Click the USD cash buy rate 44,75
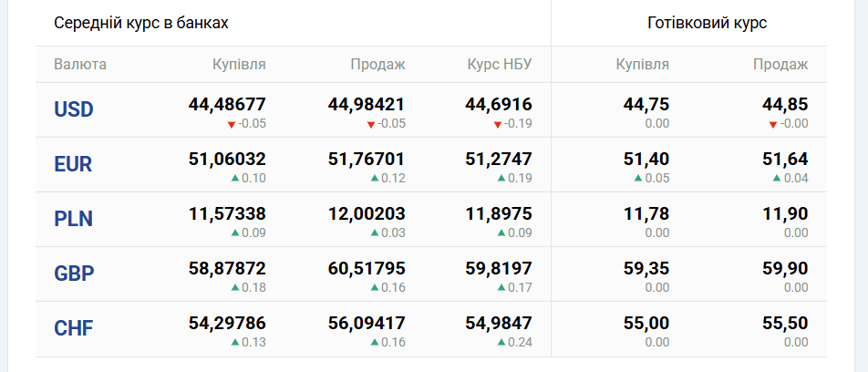 pyautogui.click(x=646, y=104)
